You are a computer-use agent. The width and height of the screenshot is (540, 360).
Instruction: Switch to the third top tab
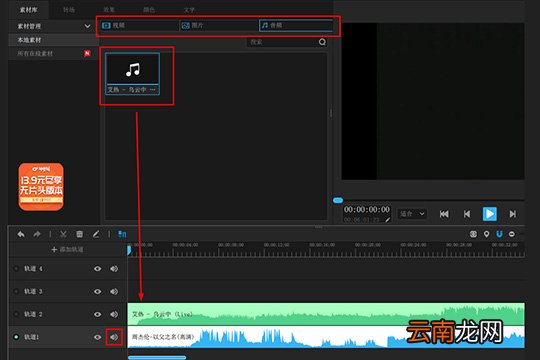[x=109, y=10]
